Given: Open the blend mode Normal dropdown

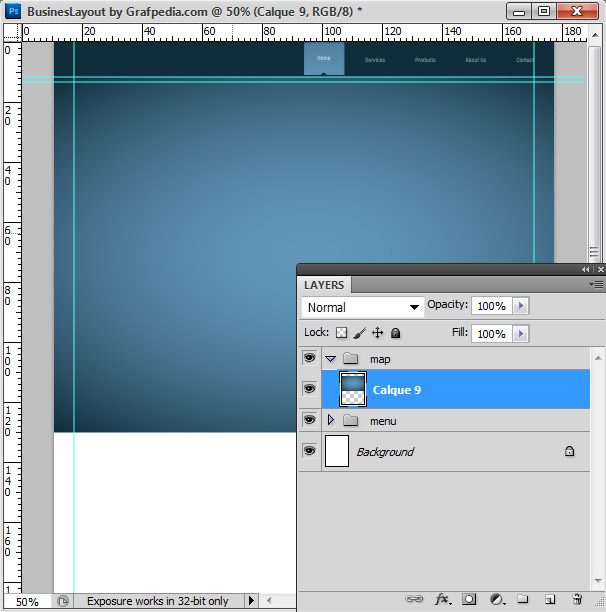Looking at the screenshot, I should pyautogui.click(x=363, y=307).
